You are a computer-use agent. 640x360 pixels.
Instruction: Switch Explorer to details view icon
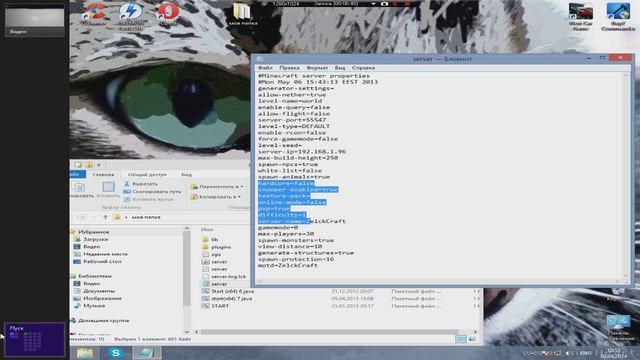(461, 339)
